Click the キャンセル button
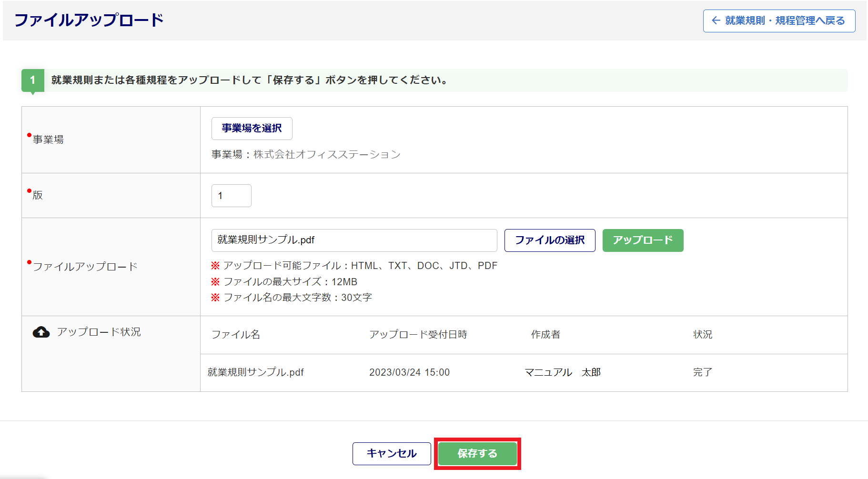 tap(391, 453)
